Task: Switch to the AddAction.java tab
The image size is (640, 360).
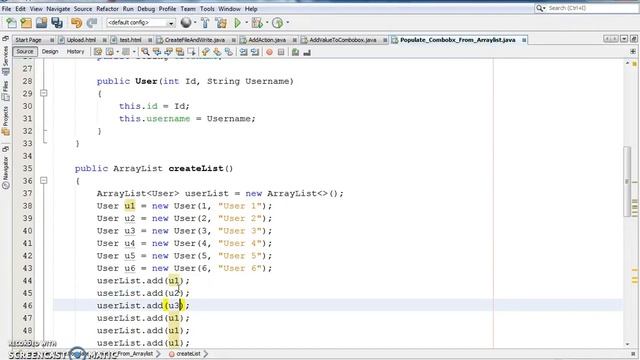Action: click(267, 40)
